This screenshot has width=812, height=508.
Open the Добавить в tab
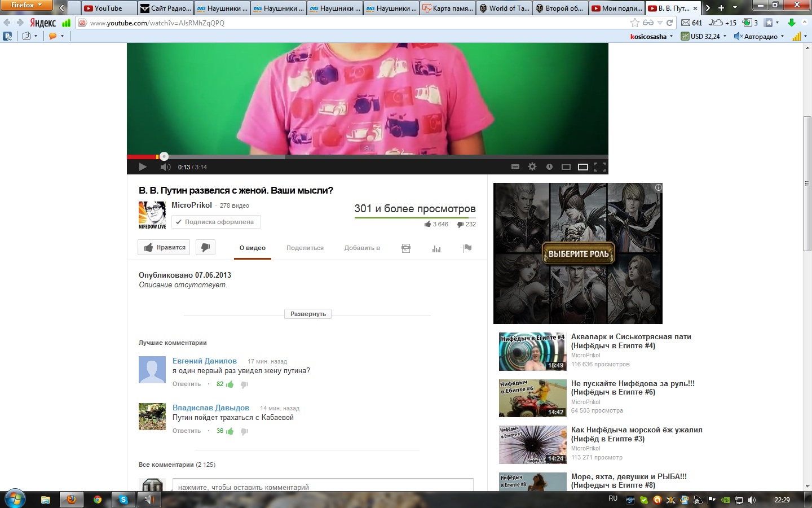click(362, 248)
